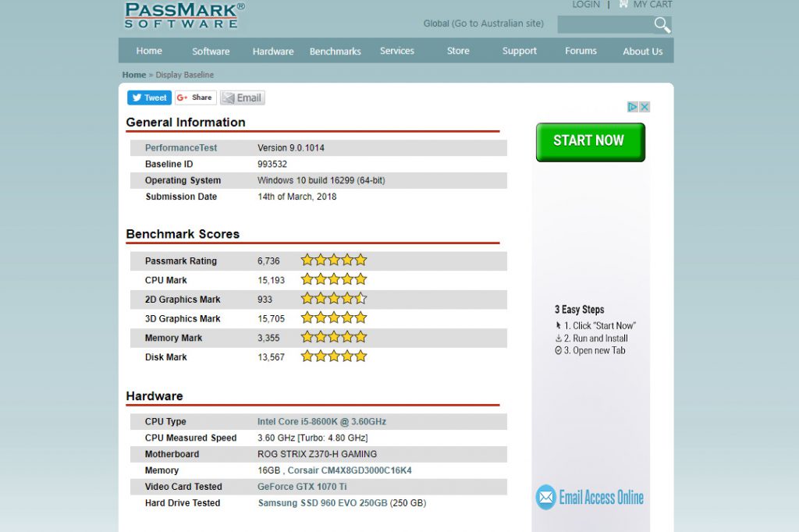Click the search magnifier icon
This screenshot has height=532, width=799.
pos(662,24)
